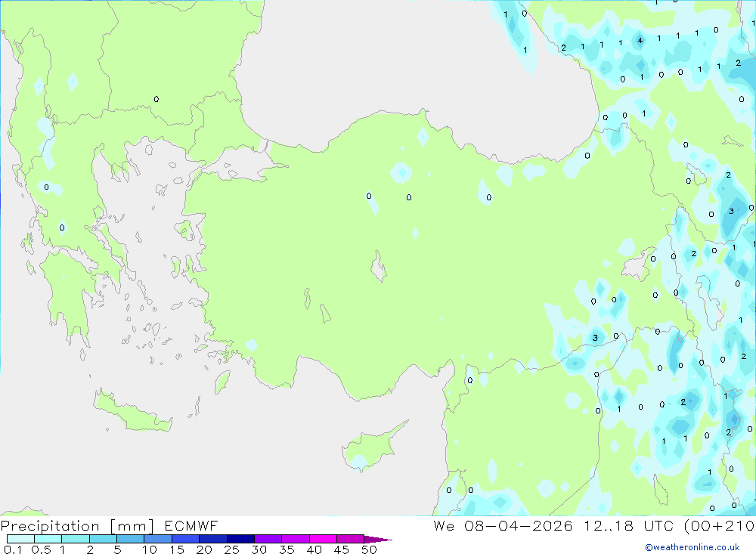Select the 0.1–0.5 mm palest legend swatch
This screenshot has height=554, width=756.
click(x=20, y=539)
